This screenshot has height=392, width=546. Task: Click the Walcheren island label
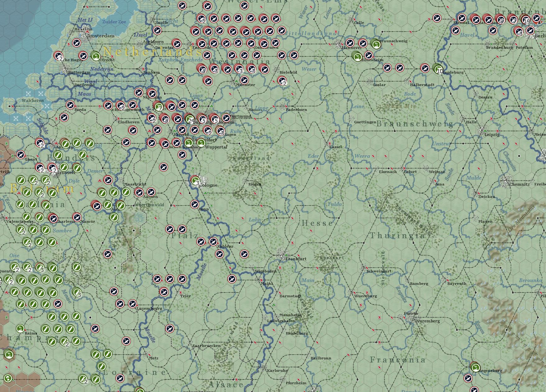(x=33, y=100)
